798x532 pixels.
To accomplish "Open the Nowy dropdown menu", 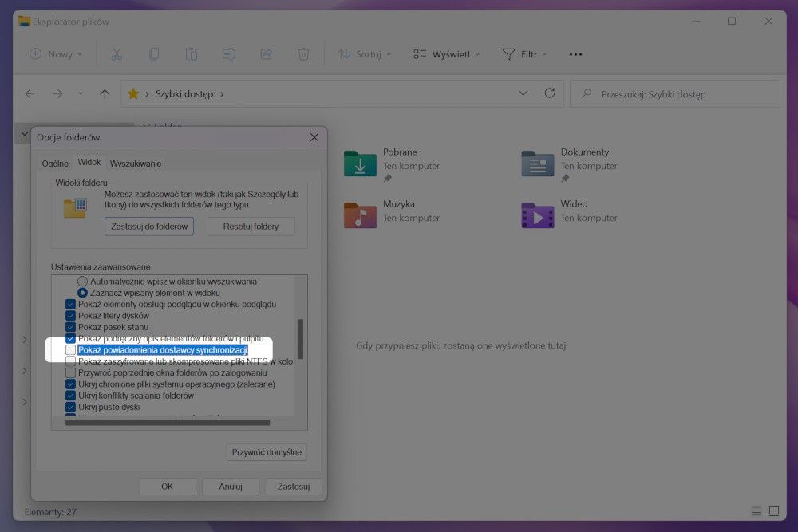I will [x=56, y=54].
